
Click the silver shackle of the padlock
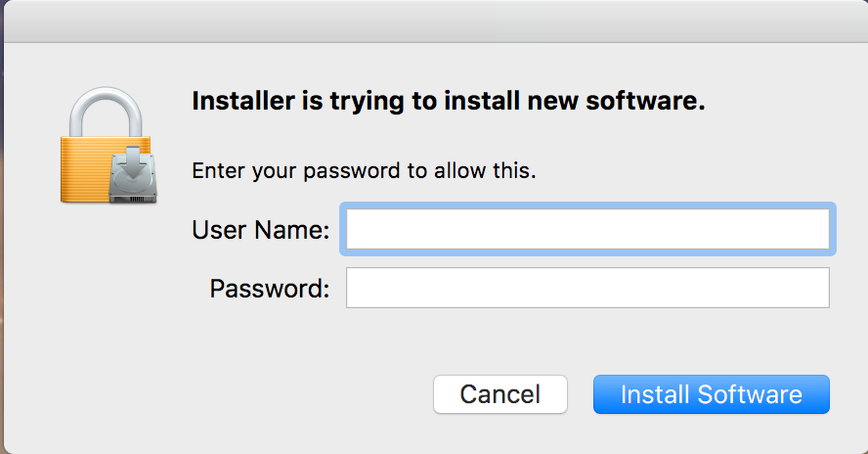tap(106, 112)
